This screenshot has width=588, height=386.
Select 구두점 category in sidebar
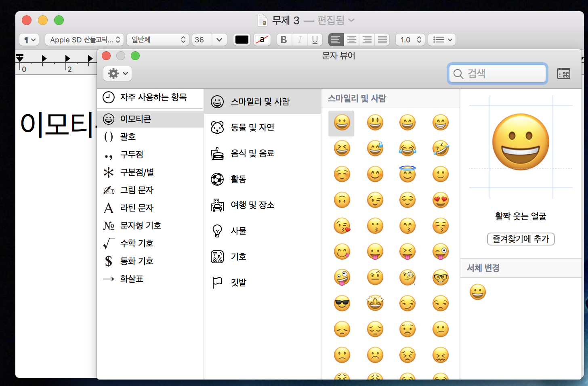[150, 154]
